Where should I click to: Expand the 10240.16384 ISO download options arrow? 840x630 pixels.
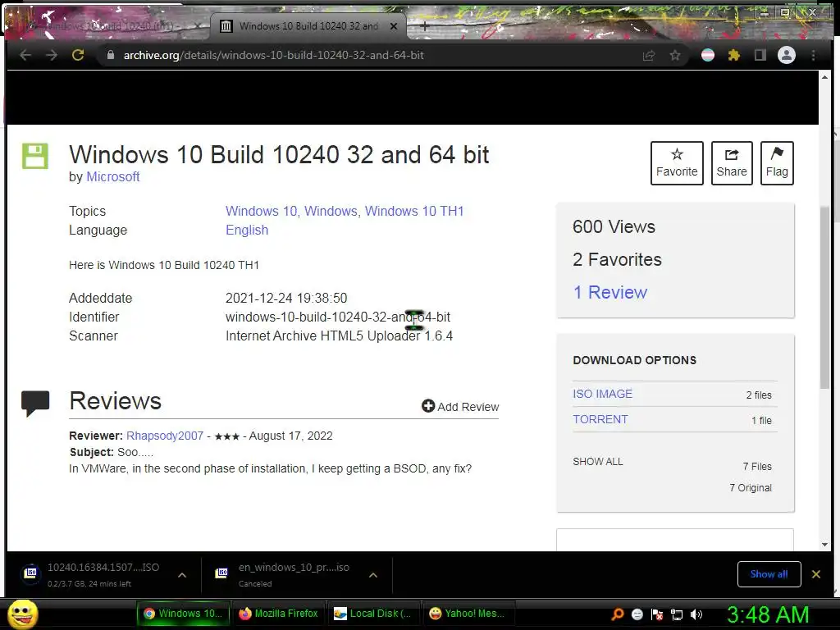pos(182,575)
